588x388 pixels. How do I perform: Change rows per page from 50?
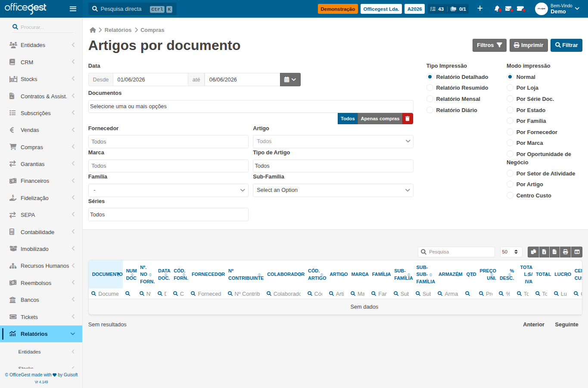[x=511, y=252]
